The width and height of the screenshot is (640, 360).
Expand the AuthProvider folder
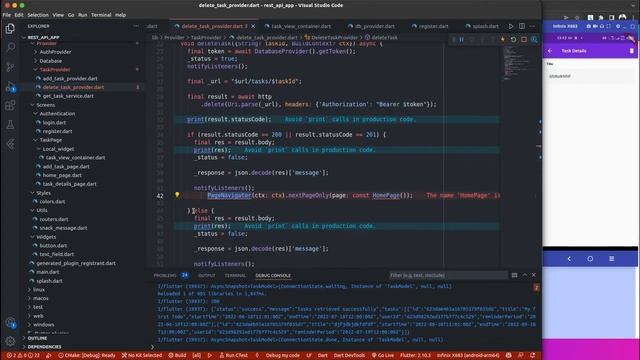click(55, 52)
